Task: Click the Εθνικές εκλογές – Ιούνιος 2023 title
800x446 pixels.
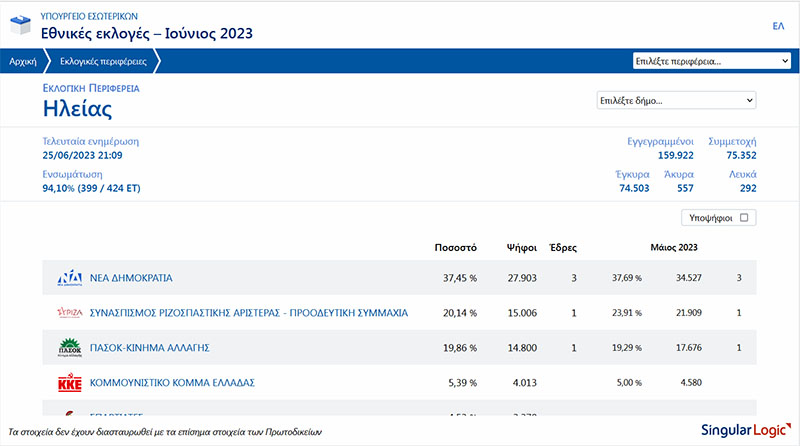Action: click(147, 34)
